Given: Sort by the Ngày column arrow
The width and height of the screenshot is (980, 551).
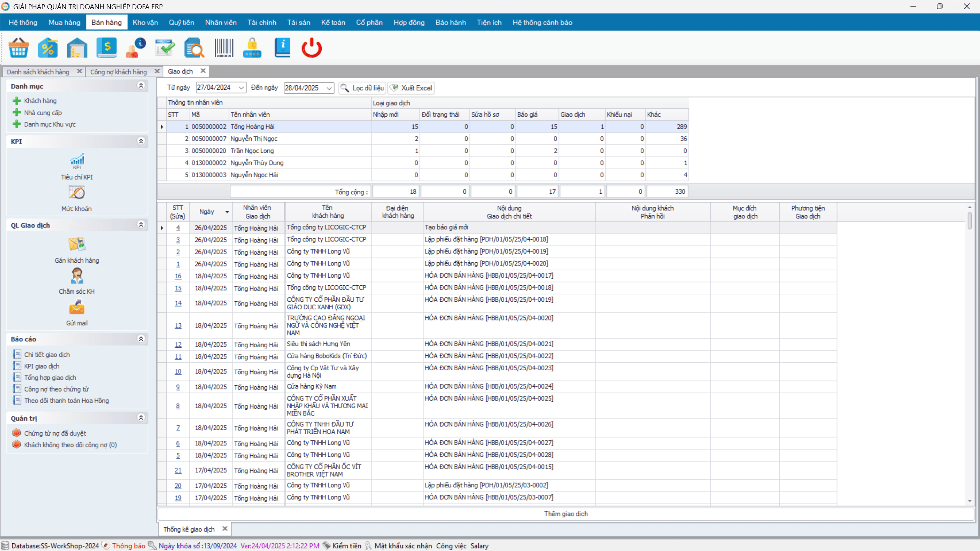Looking at the screenshot, I should (x=227, y=212).
